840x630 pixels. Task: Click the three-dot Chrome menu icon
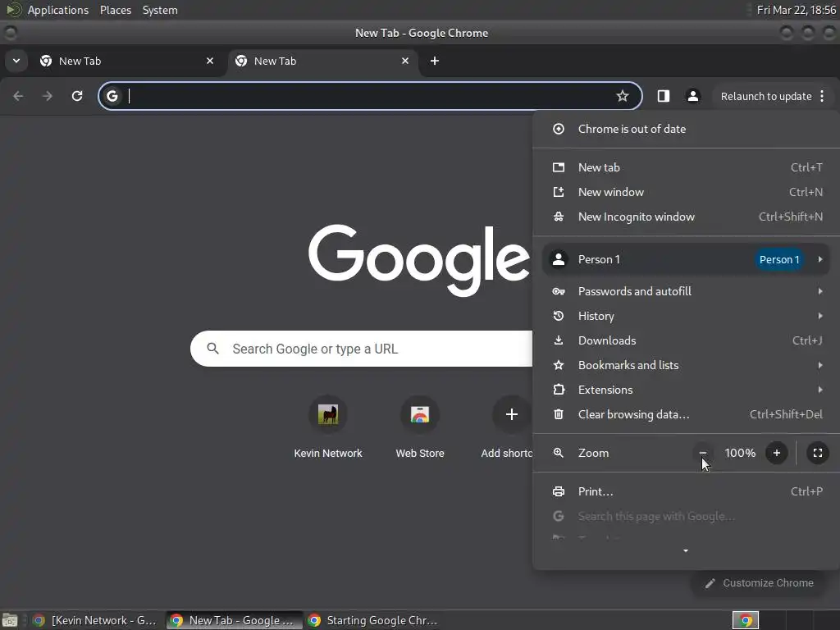click(822, 96)
